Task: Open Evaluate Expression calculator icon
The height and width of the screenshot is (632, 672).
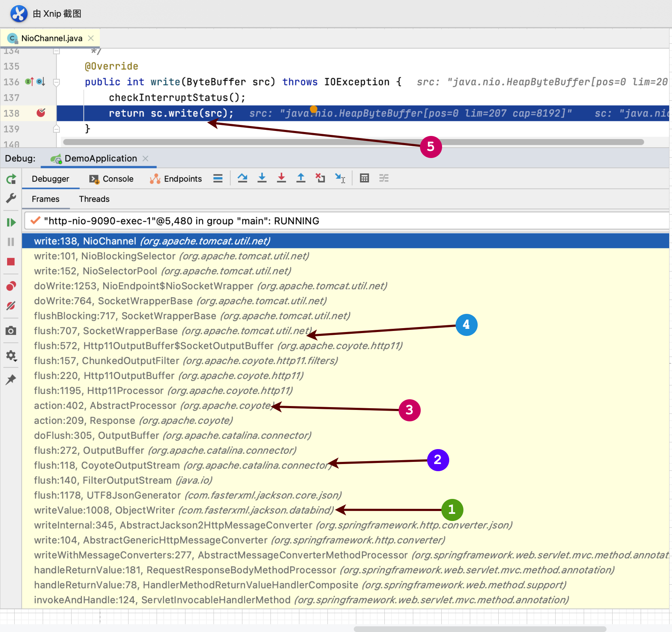Action: (x=364, y=178)
